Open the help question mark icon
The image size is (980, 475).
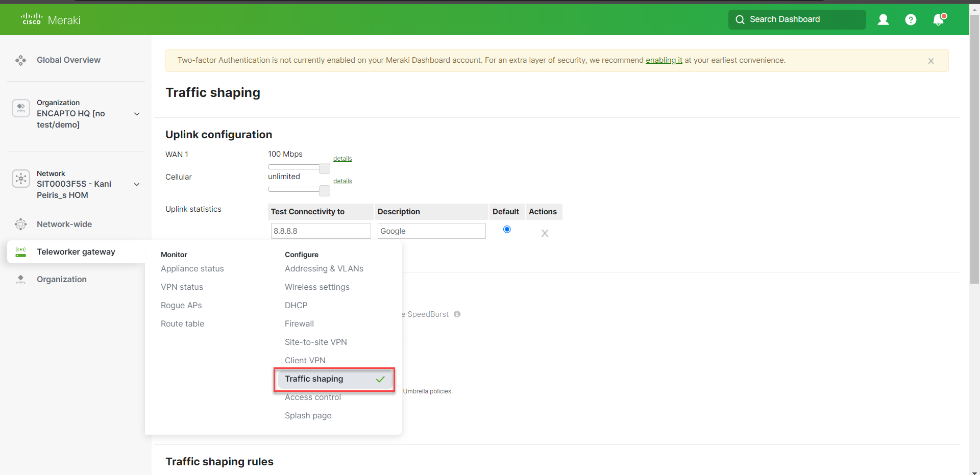click(x=911, y=19)
